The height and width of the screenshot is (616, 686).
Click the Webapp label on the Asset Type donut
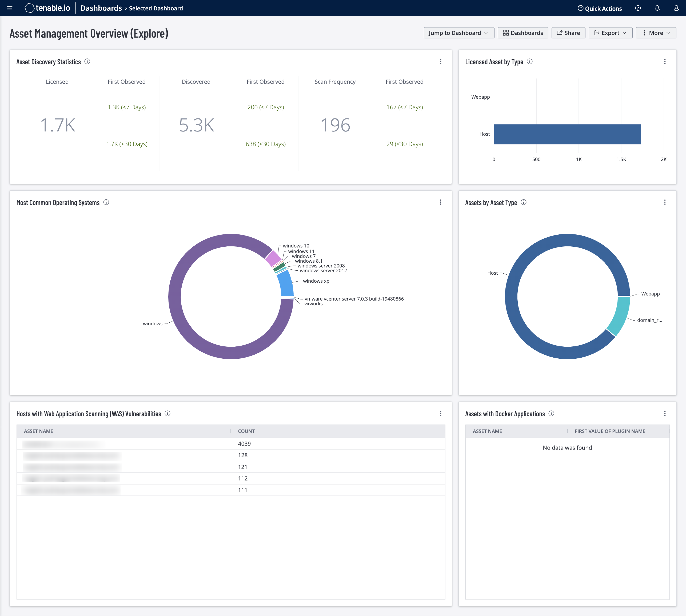650,293
